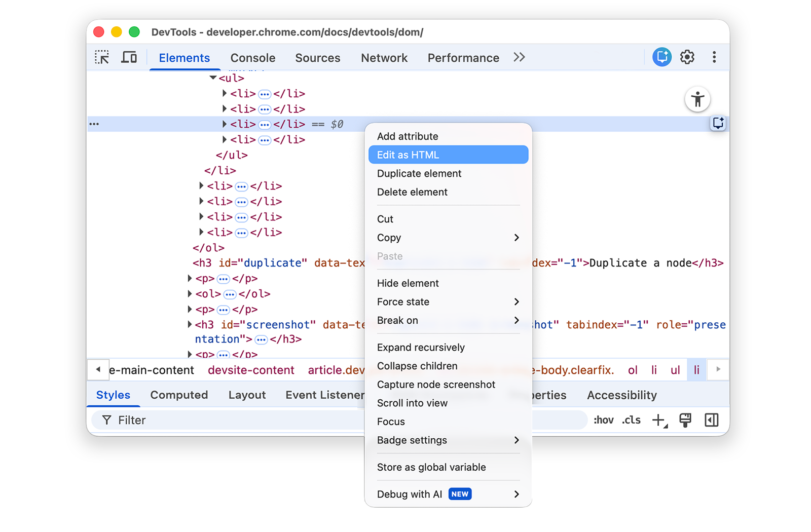The height and width of the screenshot is (532, 811).
Task: Toggle element state with :hov
Action: click(603, 420)
